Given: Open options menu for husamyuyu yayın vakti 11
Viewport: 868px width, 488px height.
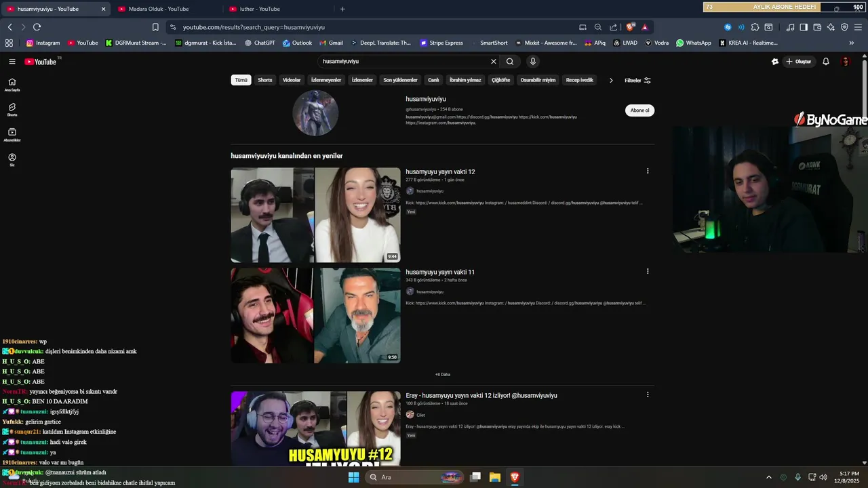Looking at the screenshot, I should tap(648, 271).
